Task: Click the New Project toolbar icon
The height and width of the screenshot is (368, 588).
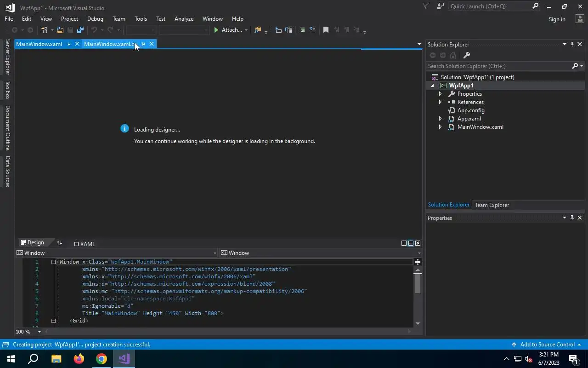Action: pyautogui.click(x=45, y=30)
